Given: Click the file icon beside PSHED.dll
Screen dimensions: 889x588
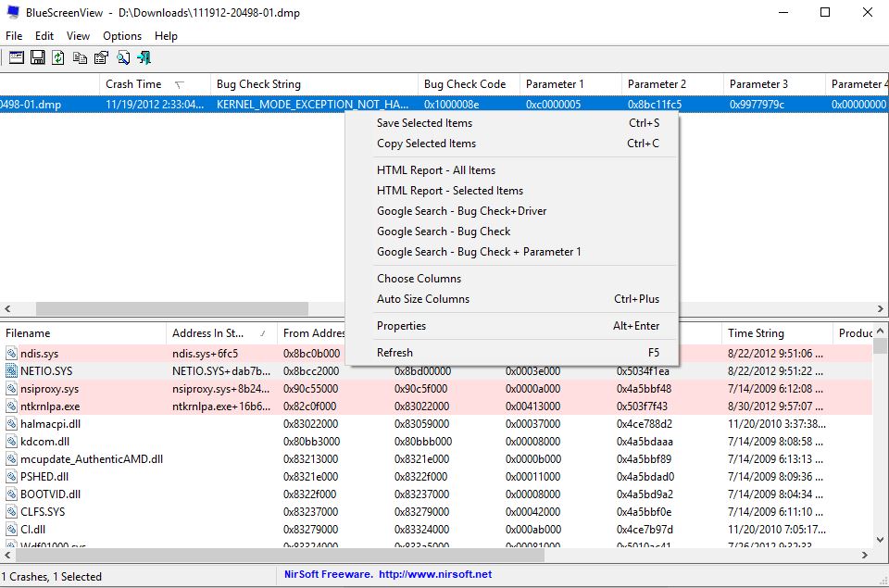Looking at the screenshot, I should (x=11, y=476).
